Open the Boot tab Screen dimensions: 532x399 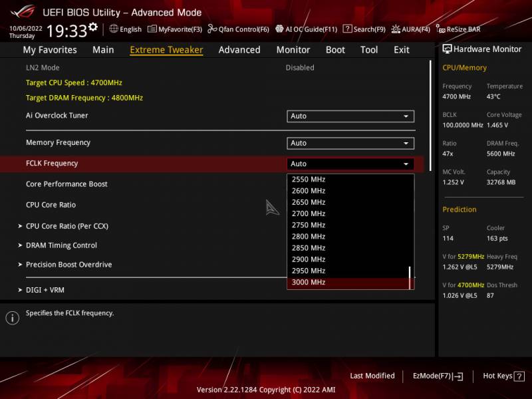coord(335,50)
